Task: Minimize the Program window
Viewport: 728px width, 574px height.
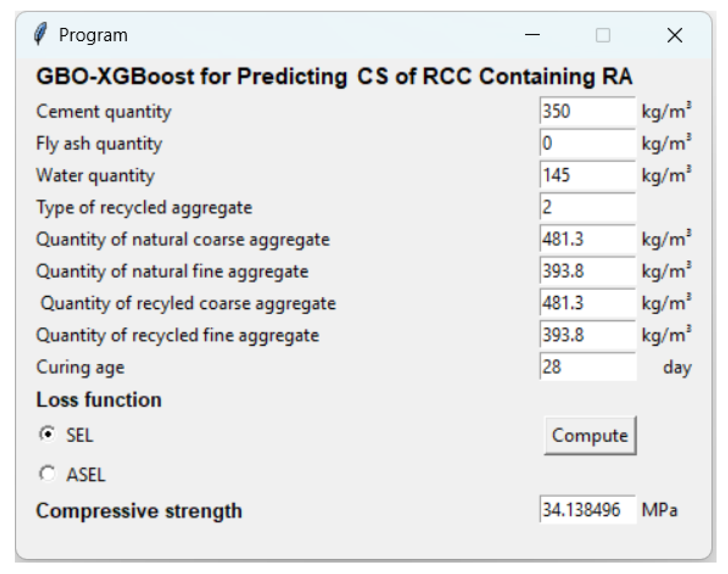Action: [x=532, y=35]
